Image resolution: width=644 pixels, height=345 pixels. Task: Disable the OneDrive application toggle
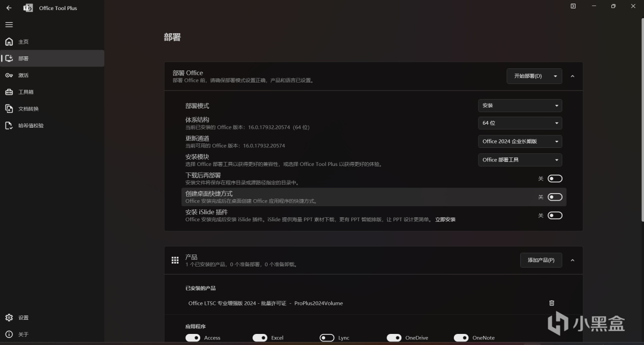(x=394, y=337)
